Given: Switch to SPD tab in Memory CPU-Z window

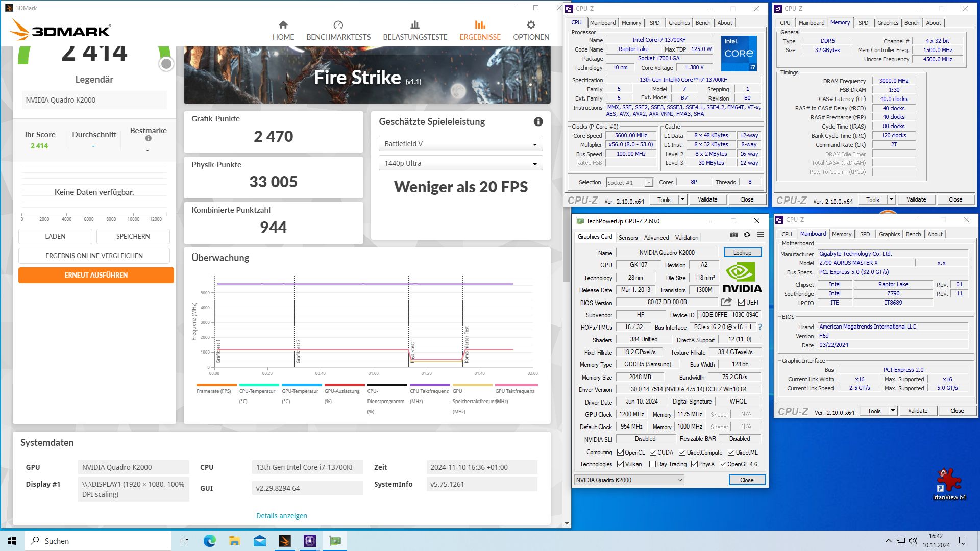Looking at the screenshot, I should coord(863,23).
